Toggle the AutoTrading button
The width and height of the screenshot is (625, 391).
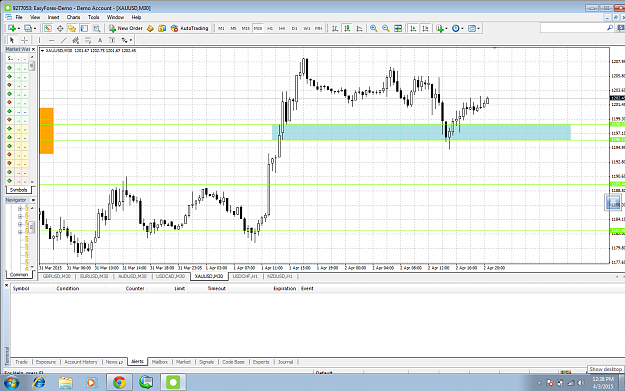189,28
